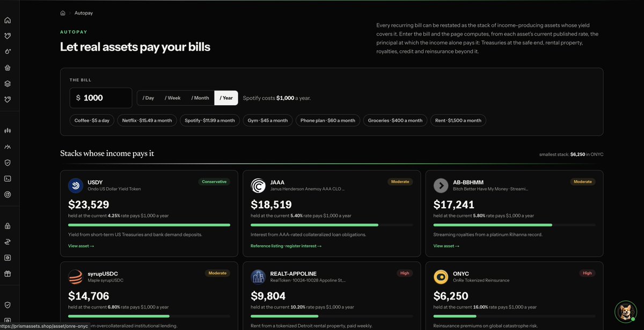This screenshot has width=644, height=330.
Task: Click the JAAA yield progress bar
Action: (332, 225)
